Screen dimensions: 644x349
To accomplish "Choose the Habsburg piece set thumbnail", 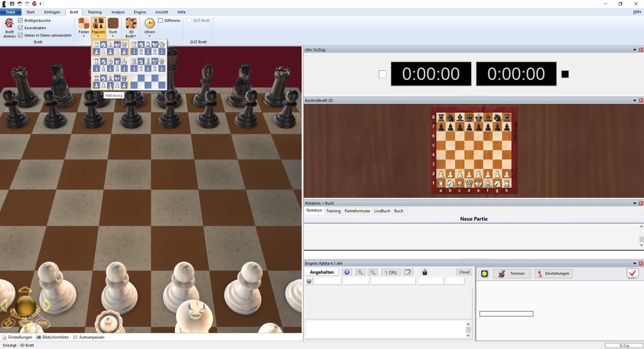I will [x=110, y=82].
